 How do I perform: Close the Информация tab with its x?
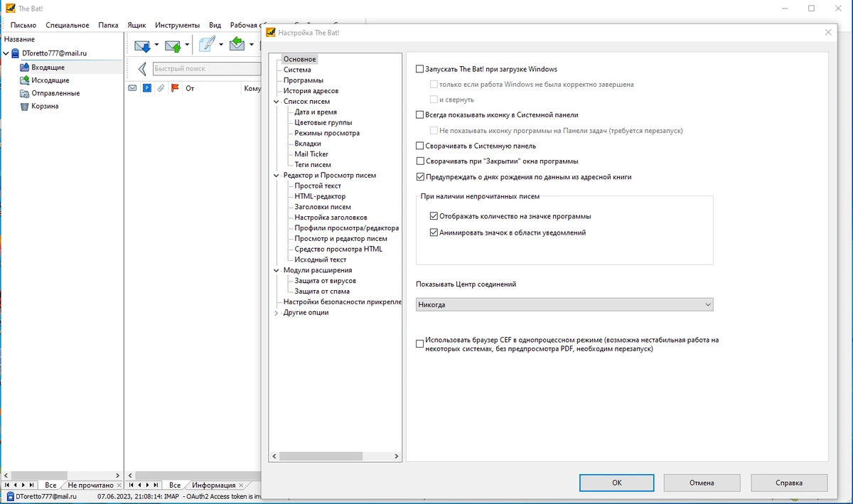point(242,485)
